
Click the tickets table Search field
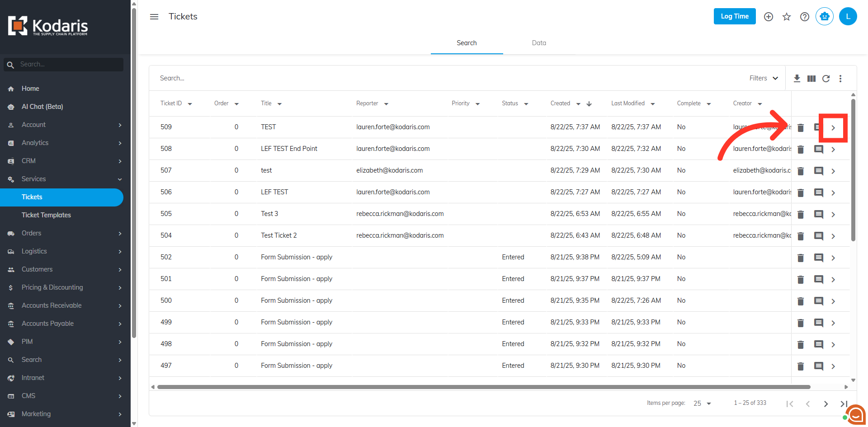[448, 78]
